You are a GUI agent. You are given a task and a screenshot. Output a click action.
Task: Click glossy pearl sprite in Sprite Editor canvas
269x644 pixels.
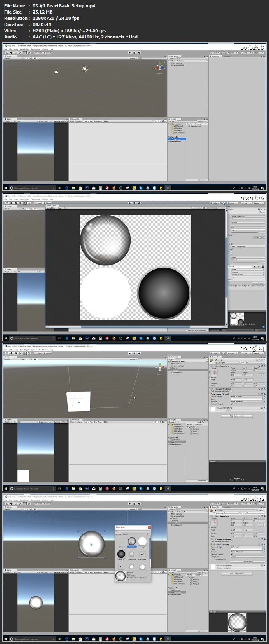pyautogui.click(x=105, y=240)
